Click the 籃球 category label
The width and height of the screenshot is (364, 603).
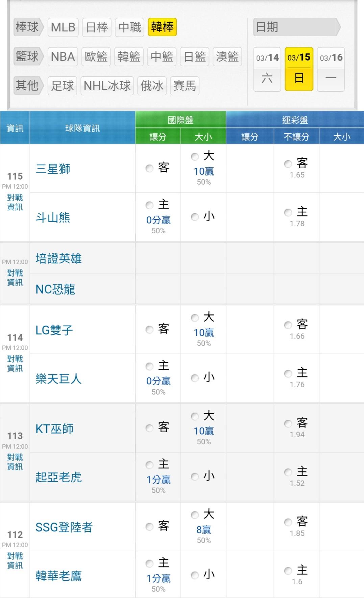[x=28, y=56]
